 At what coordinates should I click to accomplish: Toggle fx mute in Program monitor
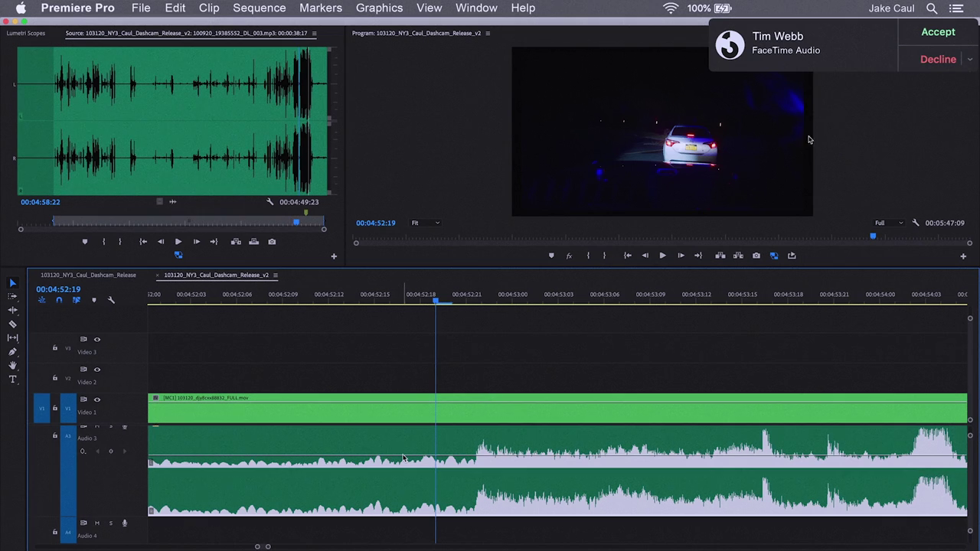(569, 256)
